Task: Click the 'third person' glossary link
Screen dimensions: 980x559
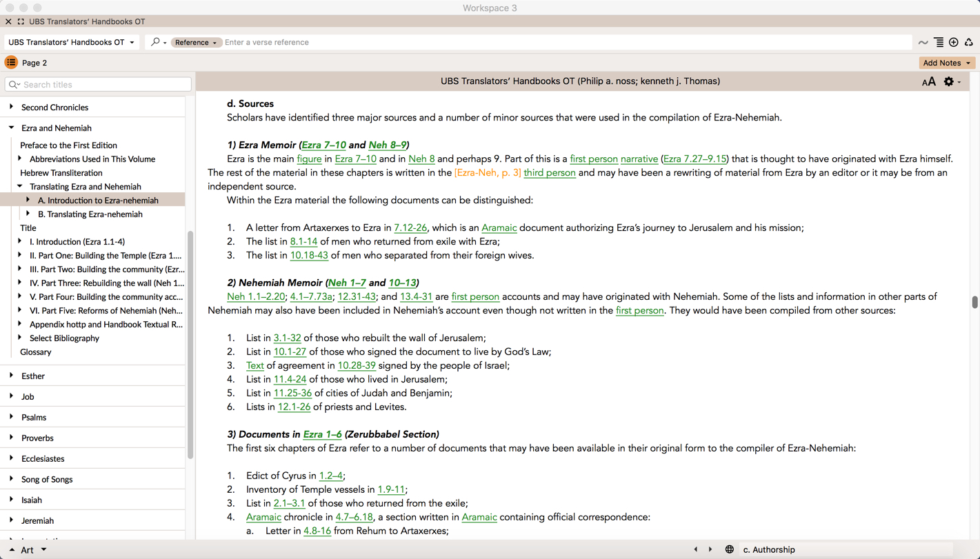Action: click(550, 172)
